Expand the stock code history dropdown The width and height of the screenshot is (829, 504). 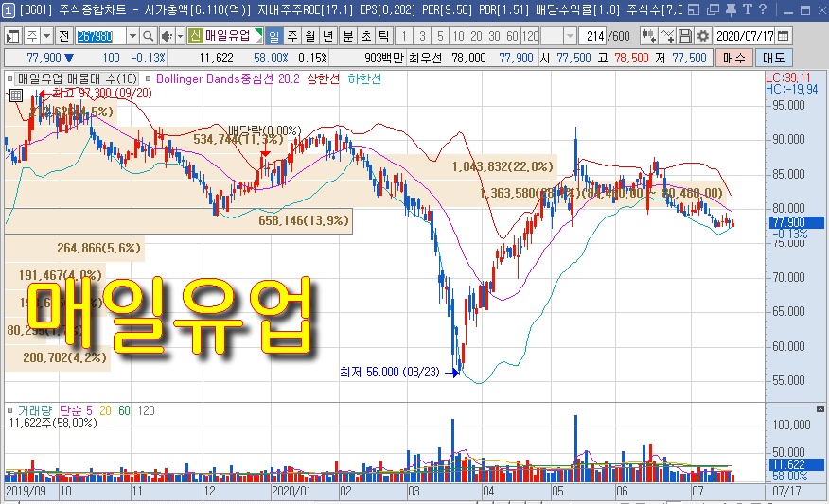pos(132,37)
